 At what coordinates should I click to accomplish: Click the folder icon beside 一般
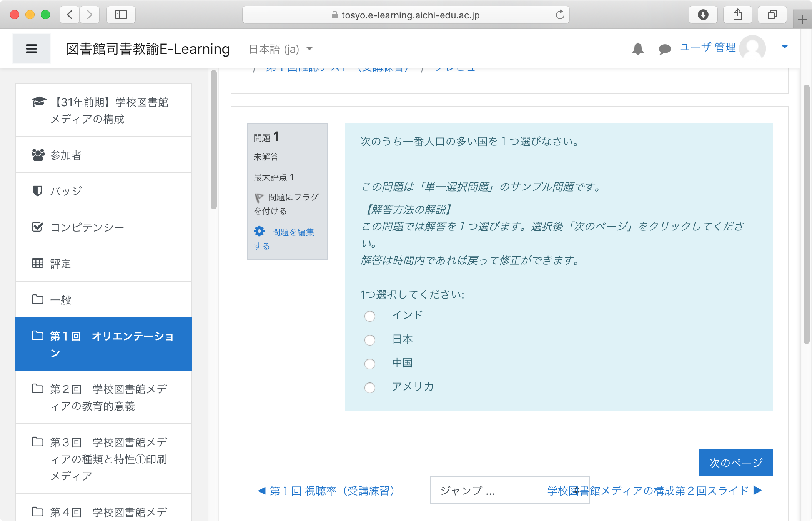tap(37, 299)
